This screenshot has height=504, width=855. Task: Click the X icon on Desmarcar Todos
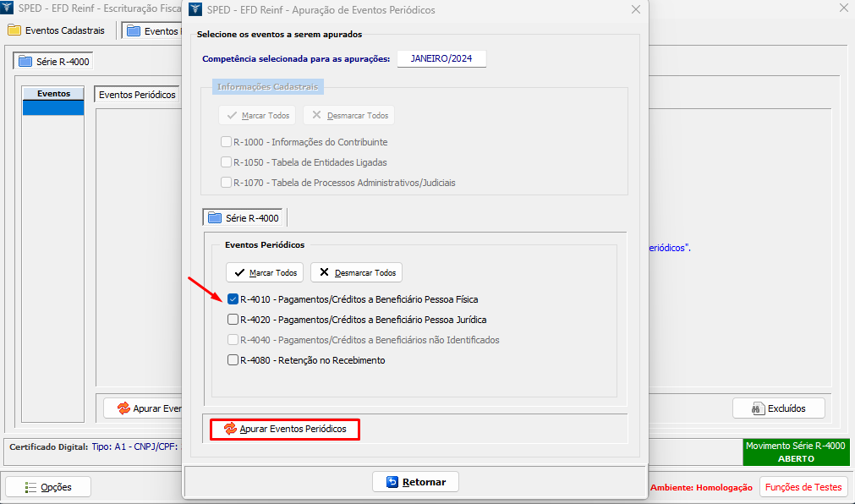point(324,273)
